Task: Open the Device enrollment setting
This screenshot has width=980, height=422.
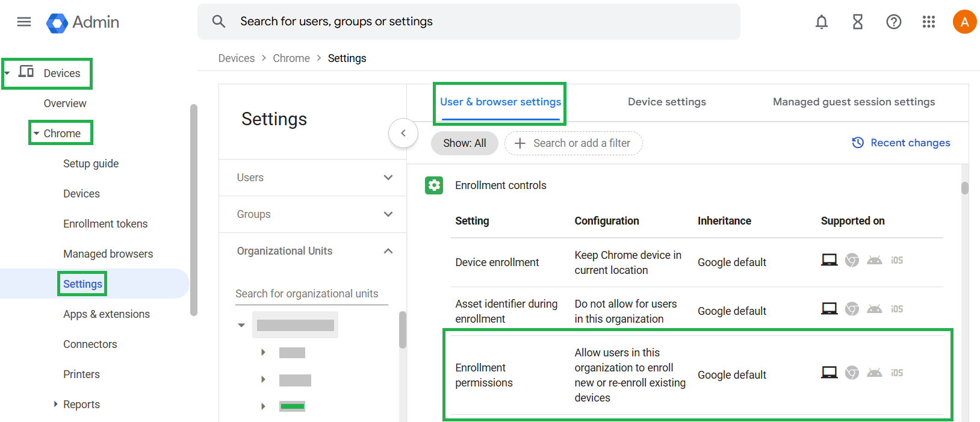Action: pyautogui.click(x=497, y=262)
